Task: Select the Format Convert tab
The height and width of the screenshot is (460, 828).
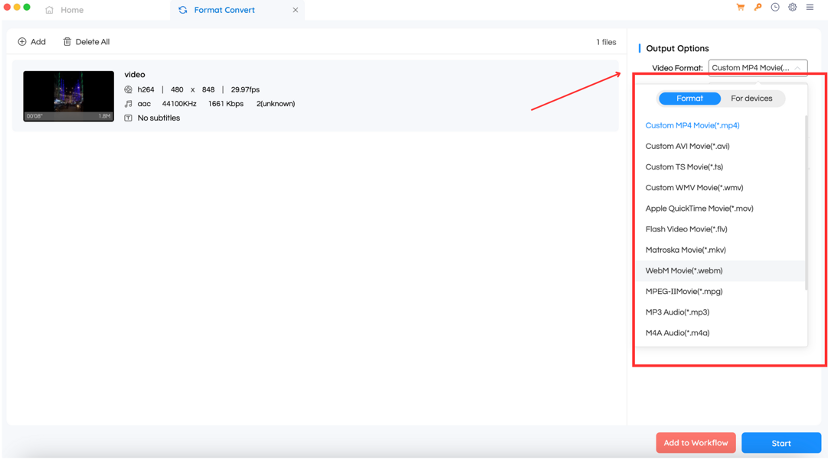Action: click(223, 10)
